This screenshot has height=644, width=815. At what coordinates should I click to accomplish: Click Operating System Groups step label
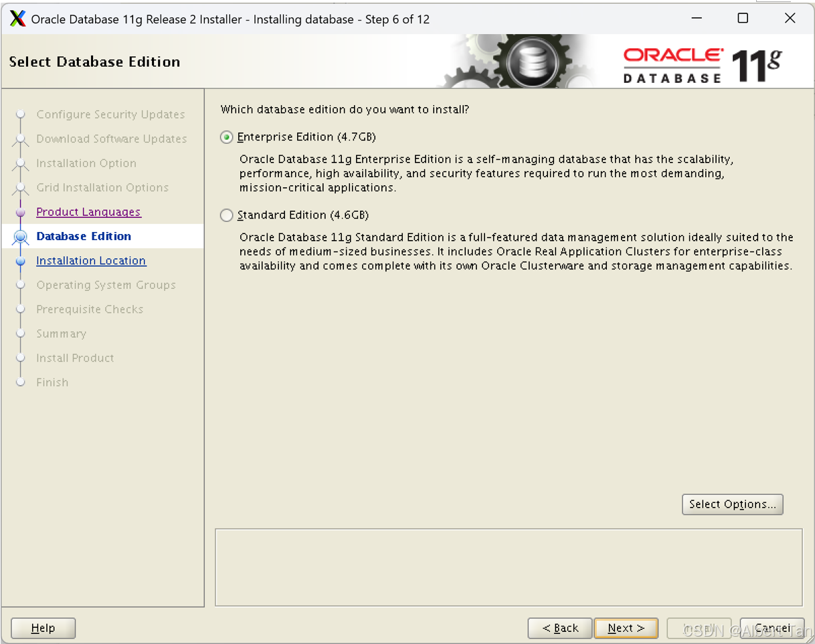(x=106, y=285)
